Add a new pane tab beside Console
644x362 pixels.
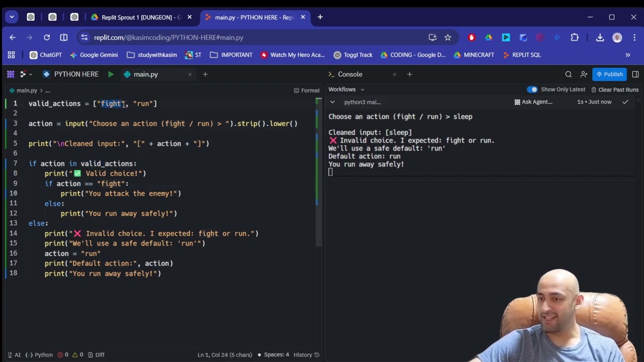point(410,74)
